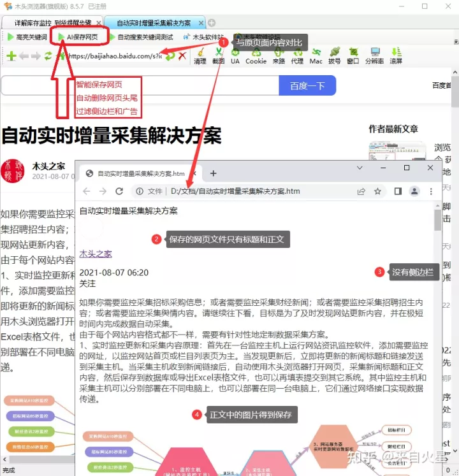Click the 清理 broom icon

point(200,56)
